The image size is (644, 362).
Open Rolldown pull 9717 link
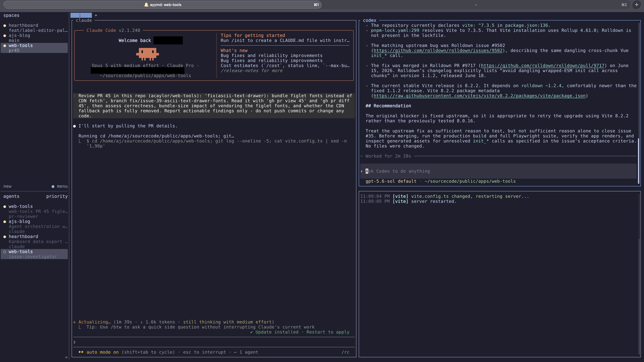pyautogui.click(x=543, y=66)
